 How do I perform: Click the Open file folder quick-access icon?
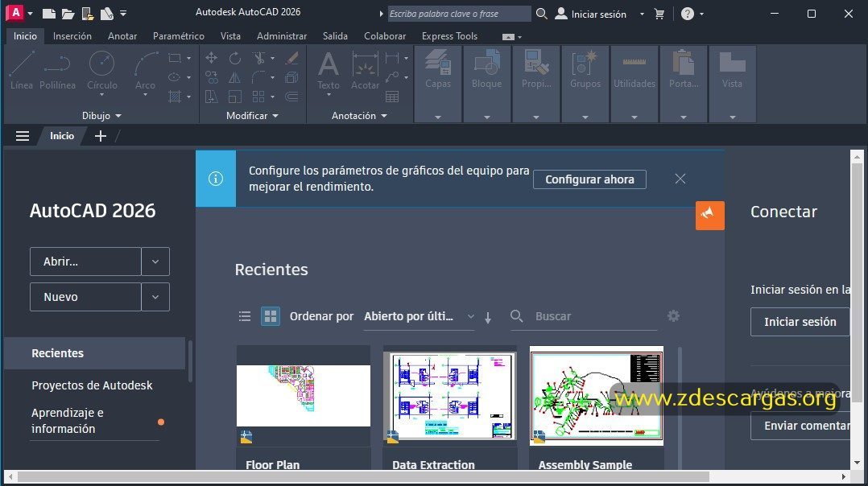(x=68, y=13)
